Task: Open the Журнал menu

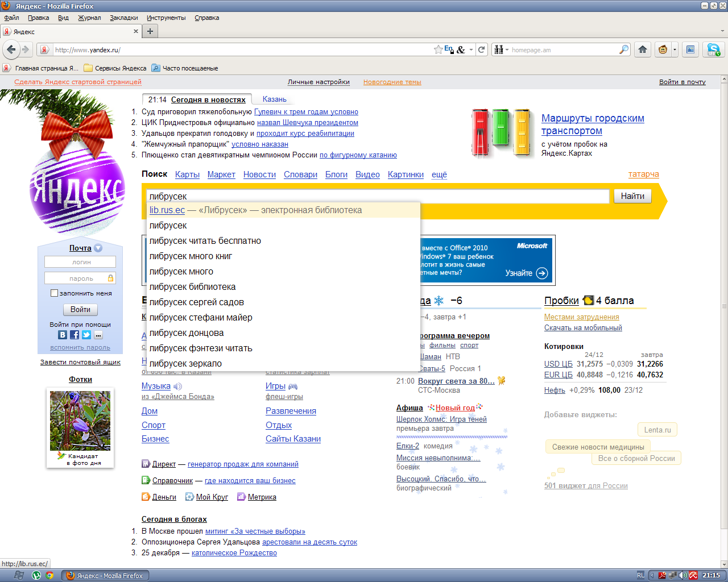Action: coord(89,18)
